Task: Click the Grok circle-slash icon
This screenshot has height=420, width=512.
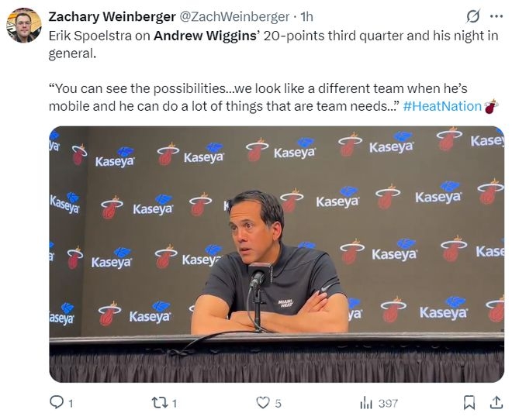Action: (472, 16)
